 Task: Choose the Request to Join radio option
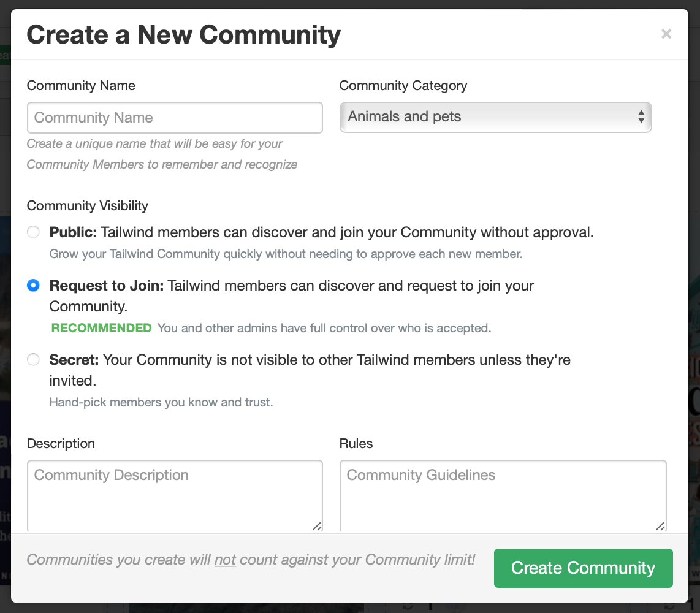pyautogui.click(x=33, y=286)
